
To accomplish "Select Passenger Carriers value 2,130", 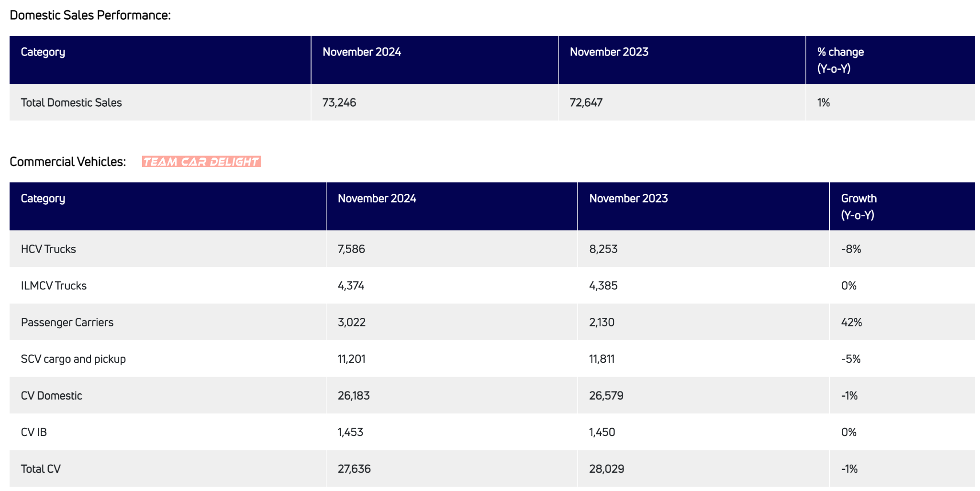I will [602, 322].
